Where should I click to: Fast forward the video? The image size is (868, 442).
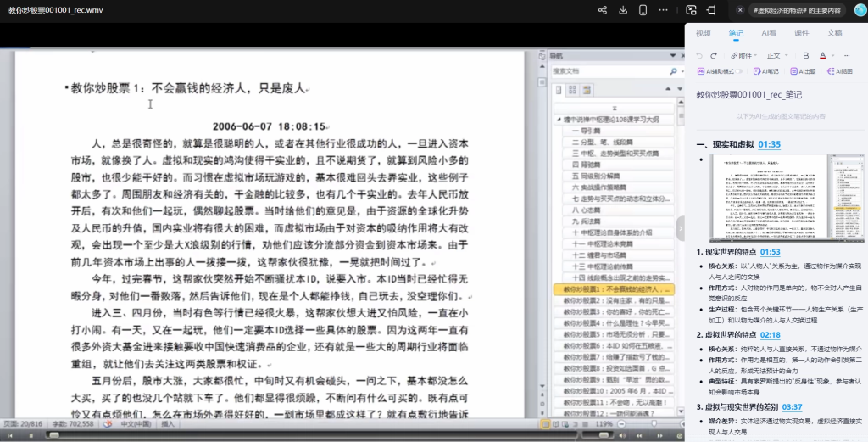point(659,436)
